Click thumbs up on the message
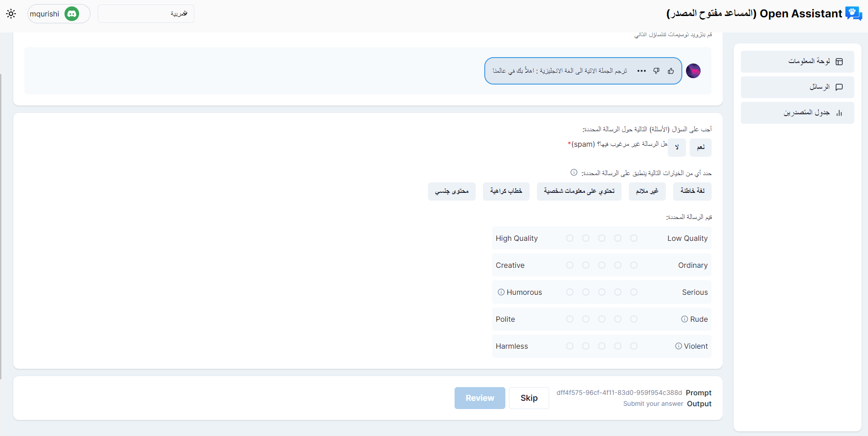This screenshot has height=436, width=868. tap(670, 71)
